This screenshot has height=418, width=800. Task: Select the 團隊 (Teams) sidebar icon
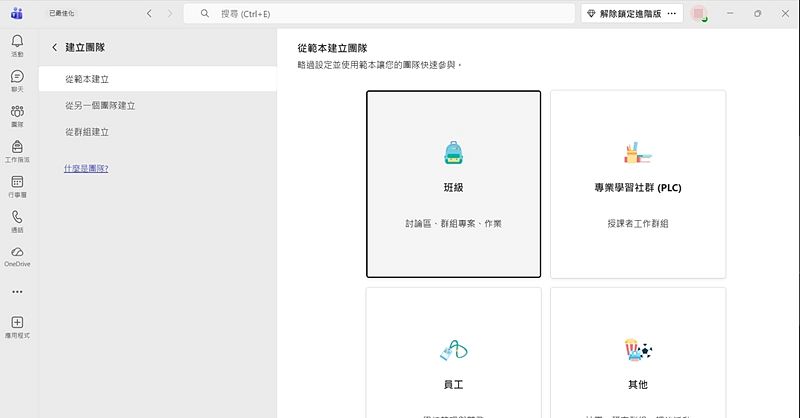(17, 115)
